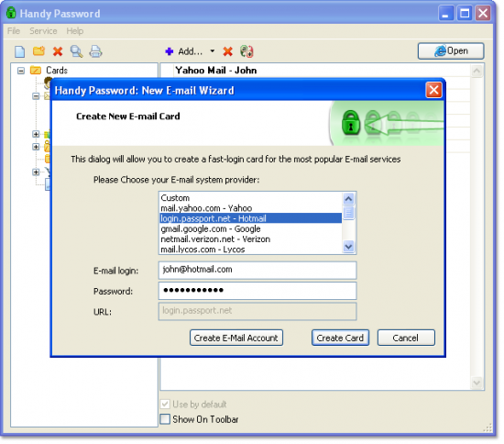This screenshot has height=444, width=504.
Task: Collapse the Cards tree root
Action: 21,71
